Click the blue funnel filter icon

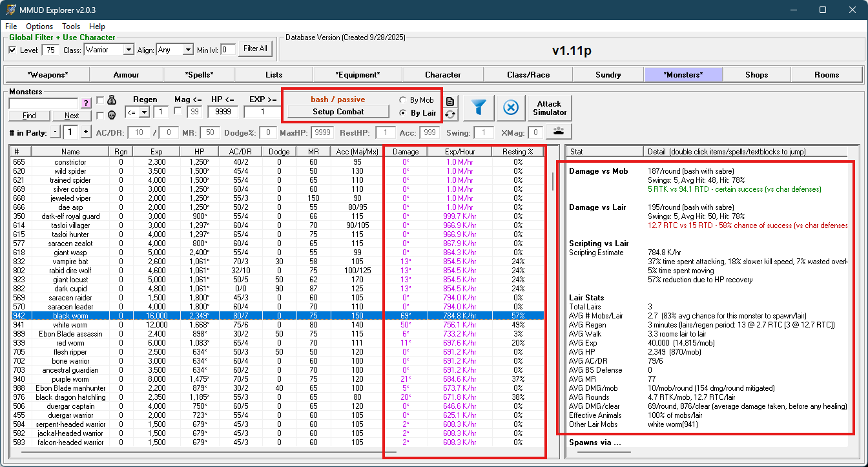point(479,108)
